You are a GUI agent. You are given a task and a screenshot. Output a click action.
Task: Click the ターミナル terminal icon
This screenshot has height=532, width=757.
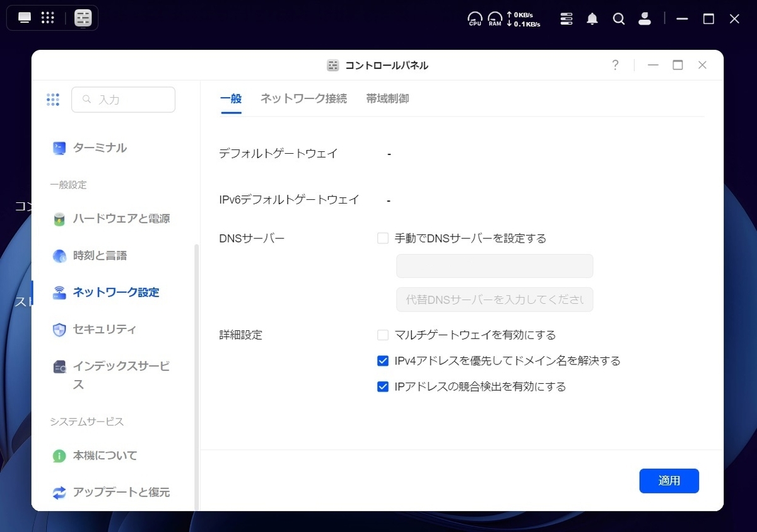pyautogui.click(x=59, y=148)
